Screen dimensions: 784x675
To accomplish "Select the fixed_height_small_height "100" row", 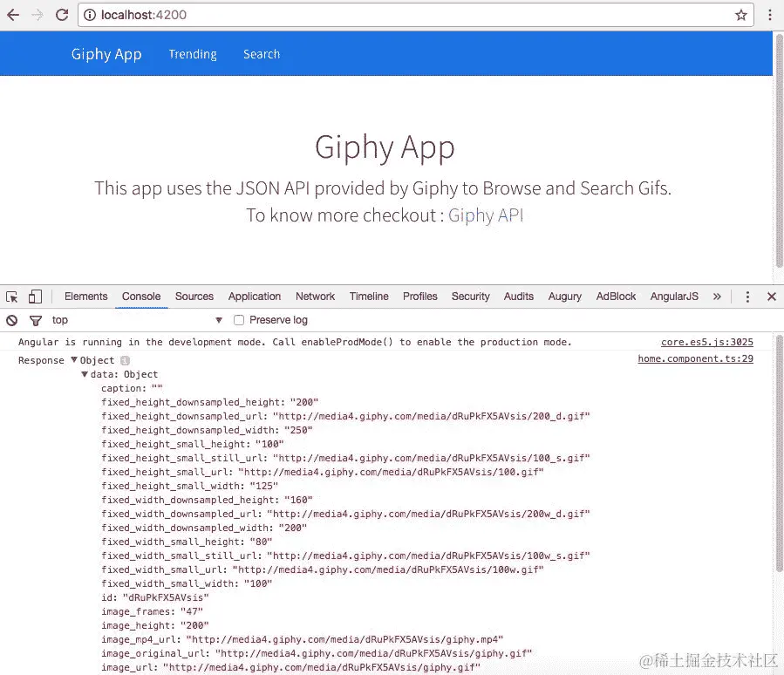I will tap(193, 444).
